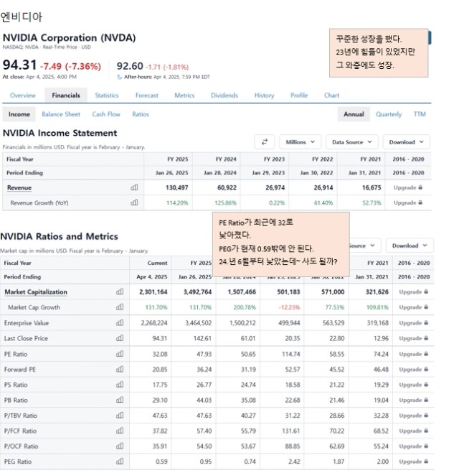The height and width of the screenshot is (476, 459).
Task: Open chart icon for Market Cap Growth
Action: [120, 307]
